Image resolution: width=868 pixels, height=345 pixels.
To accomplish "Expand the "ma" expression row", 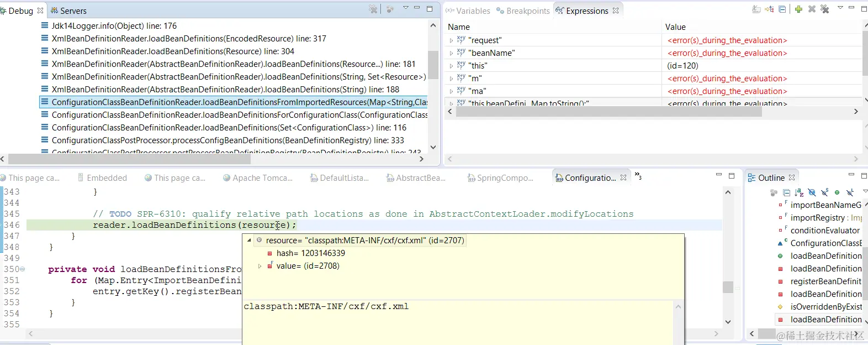I will (x=451, y=91).
